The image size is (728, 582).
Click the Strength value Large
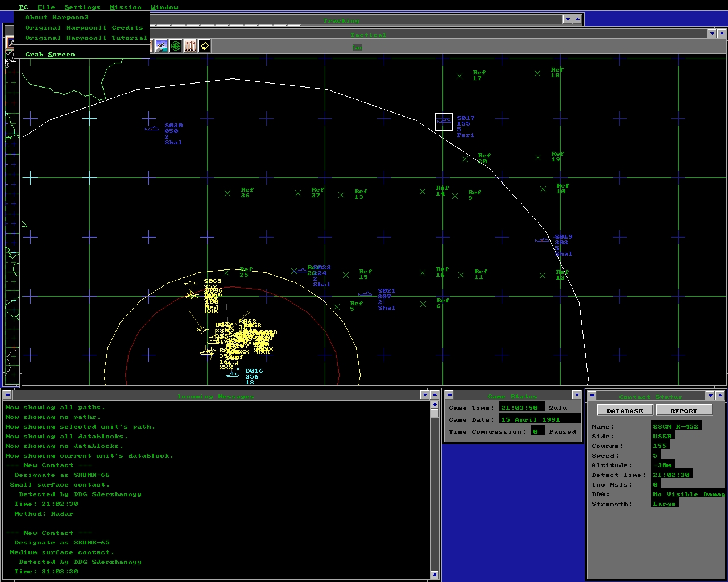[664, 504]
